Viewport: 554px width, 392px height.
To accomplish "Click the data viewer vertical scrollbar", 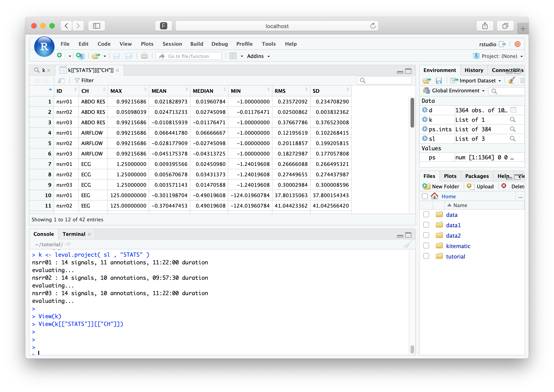I will click(x=412, y=112).
